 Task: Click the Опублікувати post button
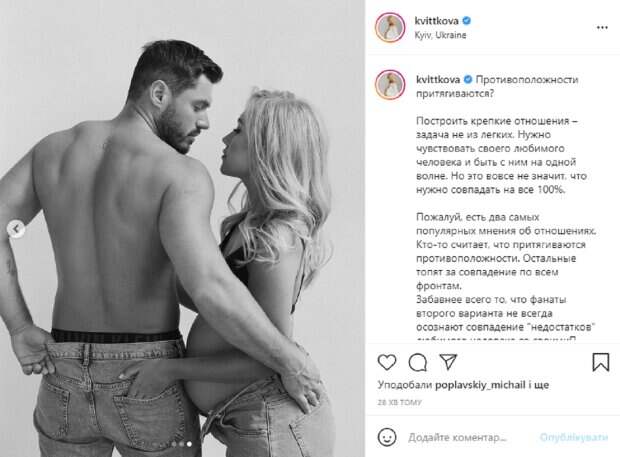tap(574, 437)
